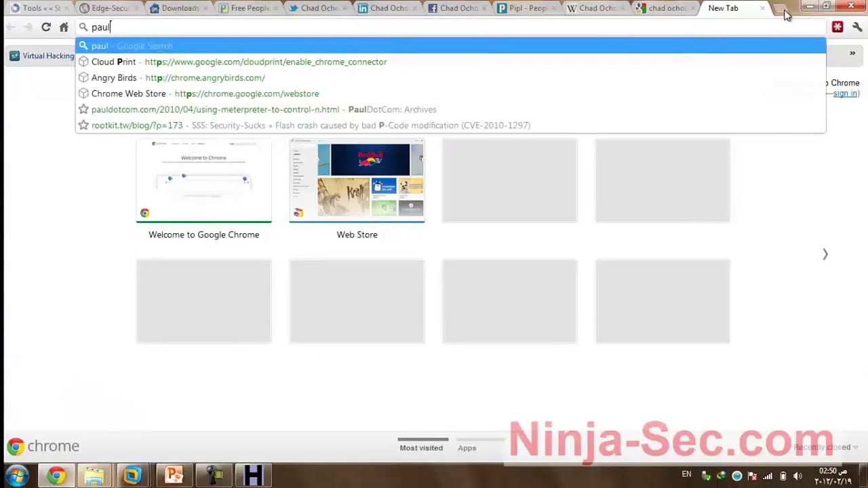Viewport: 868px width, 488px height.
Task: Open PowerPoint from the taskbar
Action: point(174,475)
